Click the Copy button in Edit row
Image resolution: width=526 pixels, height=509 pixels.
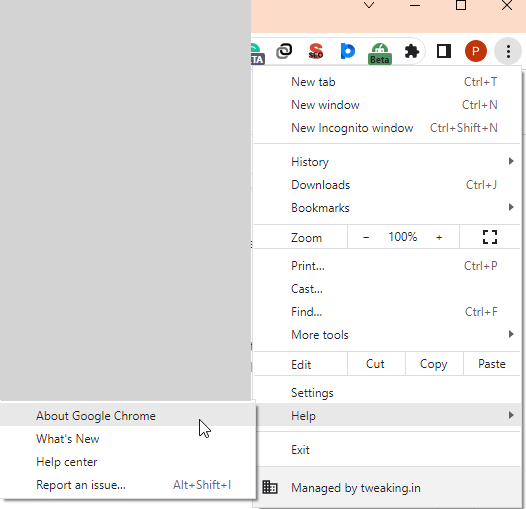[434, 364]
